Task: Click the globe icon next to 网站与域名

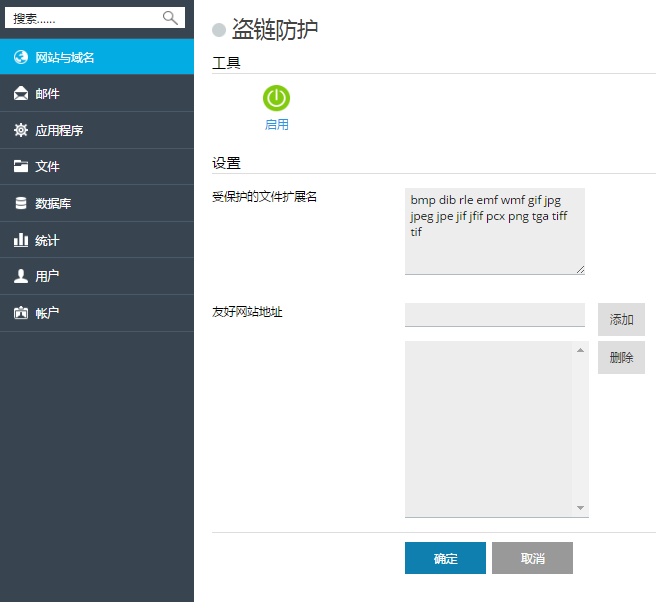Action: pyautogui.click(x=20, y=57)
